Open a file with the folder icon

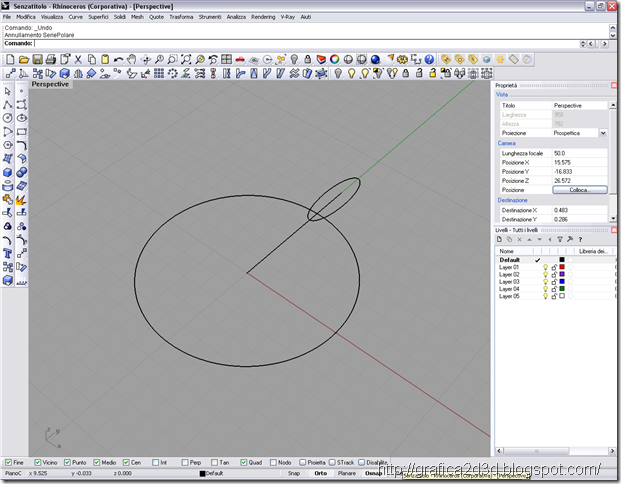[24, 59]
